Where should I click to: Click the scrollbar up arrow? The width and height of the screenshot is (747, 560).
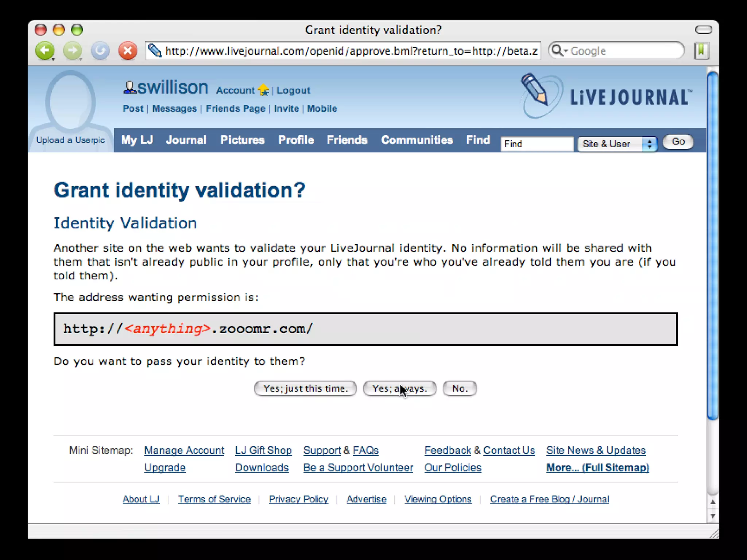pyautogui.click(x=713, y=502)
